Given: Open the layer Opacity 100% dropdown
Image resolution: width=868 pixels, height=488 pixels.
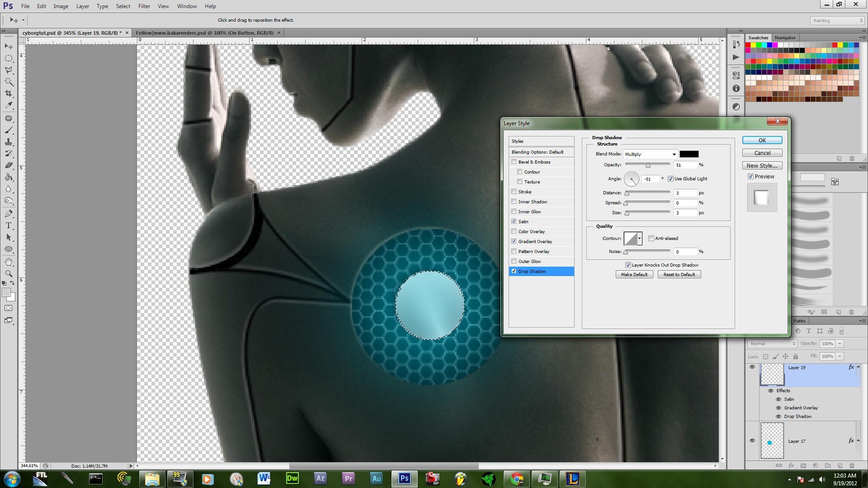Looking at the screenshot, I should [840, 343].
